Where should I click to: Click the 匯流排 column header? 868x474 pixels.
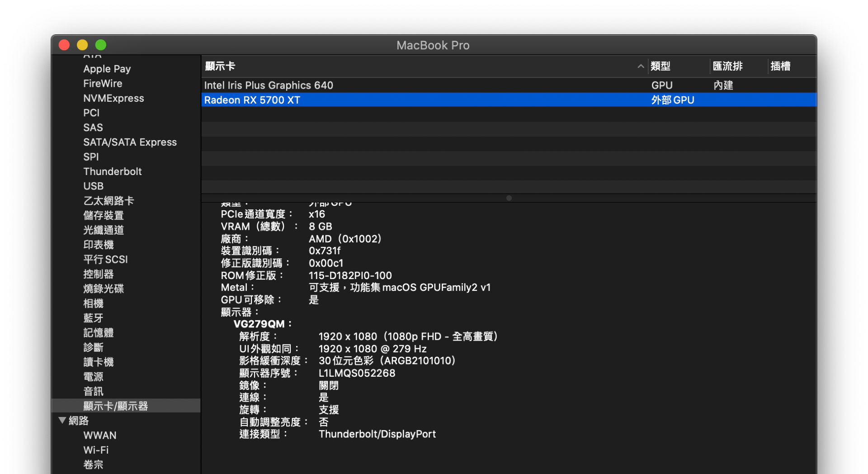click(738, 66)
